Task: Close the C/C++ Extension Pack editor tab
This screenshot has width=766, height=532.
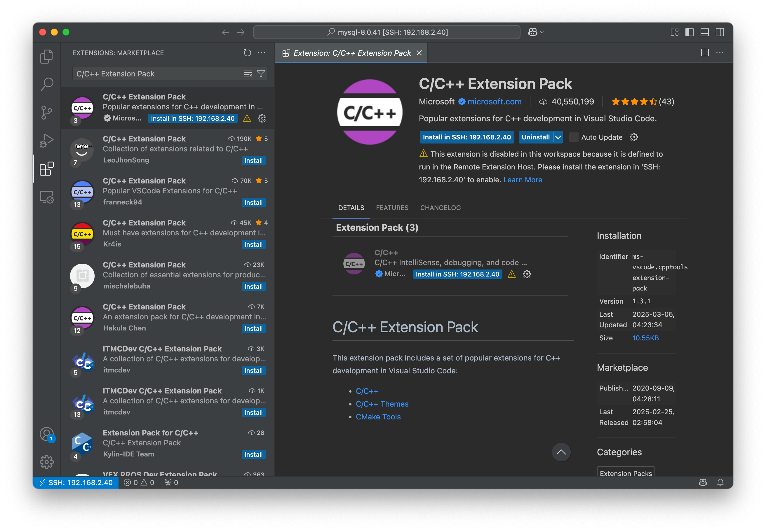Action: coord(419,53)
